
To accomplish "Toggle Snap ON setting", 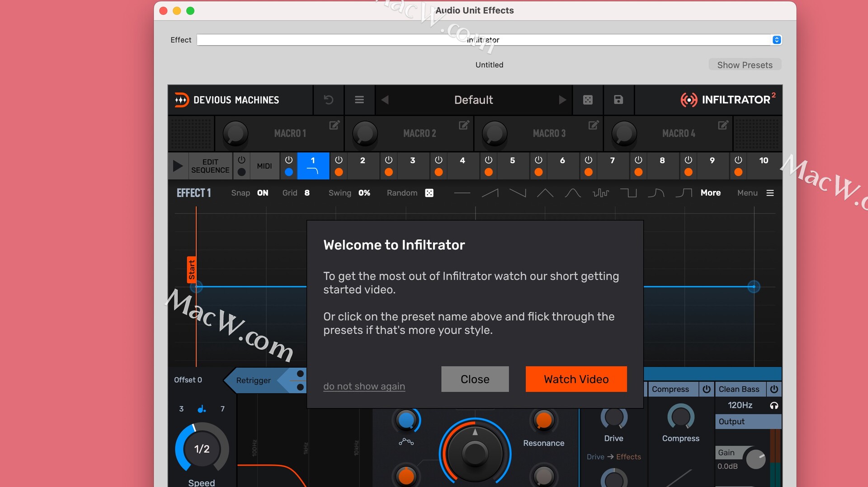I will 263,193.
